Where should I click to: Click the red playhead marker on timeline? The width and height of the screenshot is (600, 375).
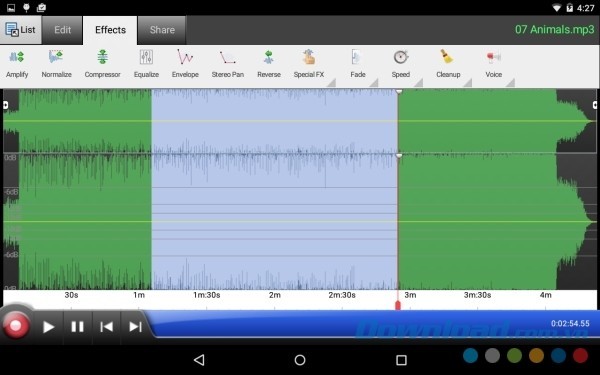pos(398,305)
